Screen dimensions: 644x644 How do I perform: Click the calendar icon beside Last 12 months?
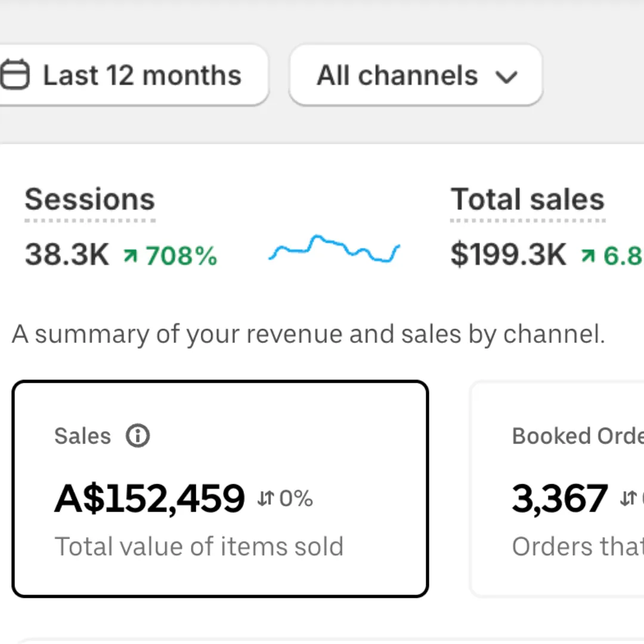15,75
